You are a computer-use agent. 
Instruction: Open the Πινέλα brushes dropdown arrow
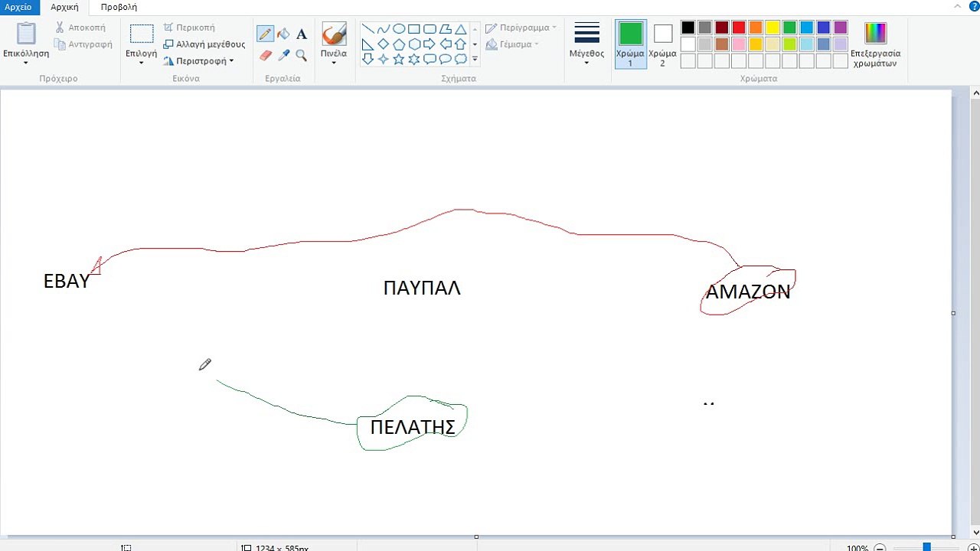click(334, 63)
